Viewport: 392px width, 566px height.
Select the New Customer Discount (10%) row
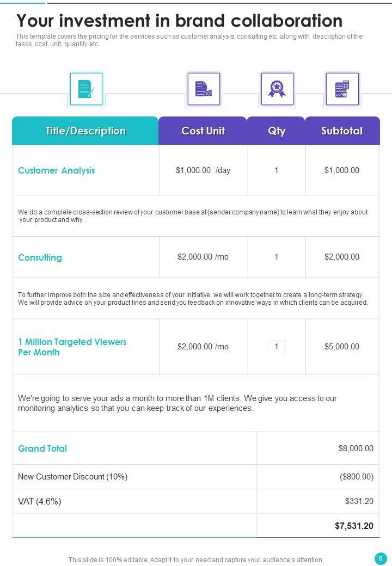pyautogui.click(x=73, y=477)
